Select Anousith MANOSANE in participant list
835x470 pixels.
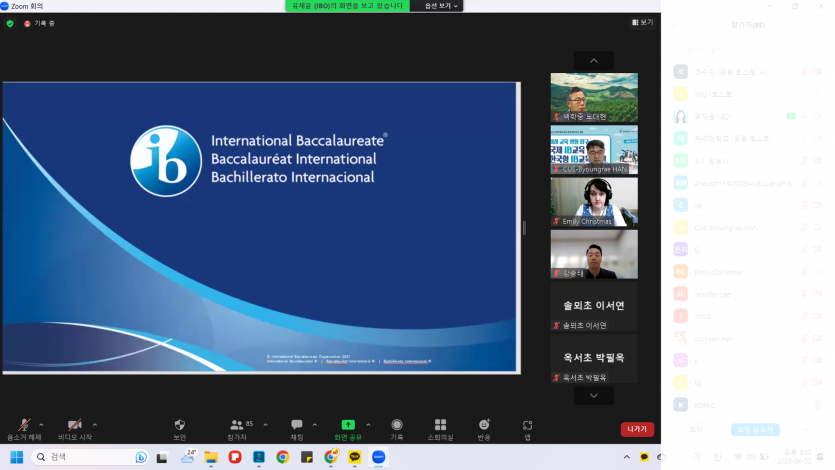[748, 183]
